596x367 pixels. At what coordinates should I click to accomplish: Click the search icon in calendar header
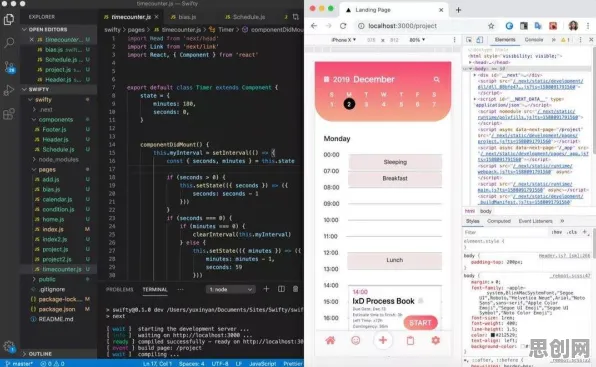[436, 79]
